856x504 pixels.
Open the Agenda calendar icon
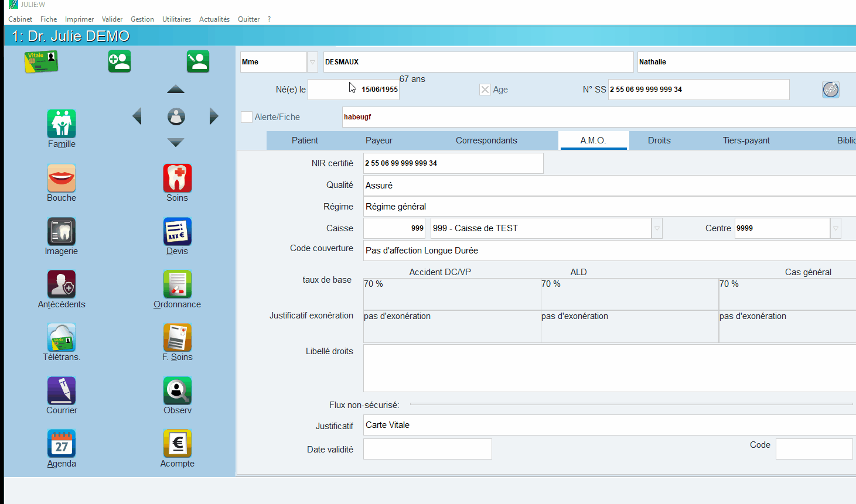click(62, 444)
